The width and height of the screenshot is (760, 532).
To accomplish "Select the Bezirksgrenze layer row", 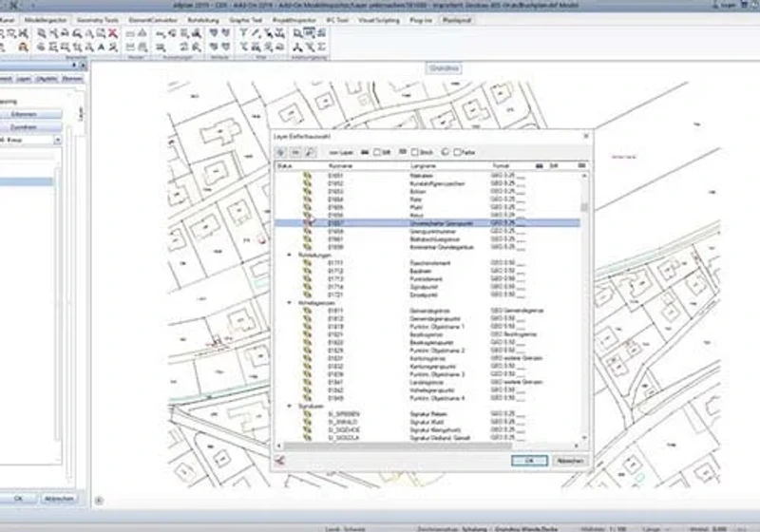I will click(427, 334).
